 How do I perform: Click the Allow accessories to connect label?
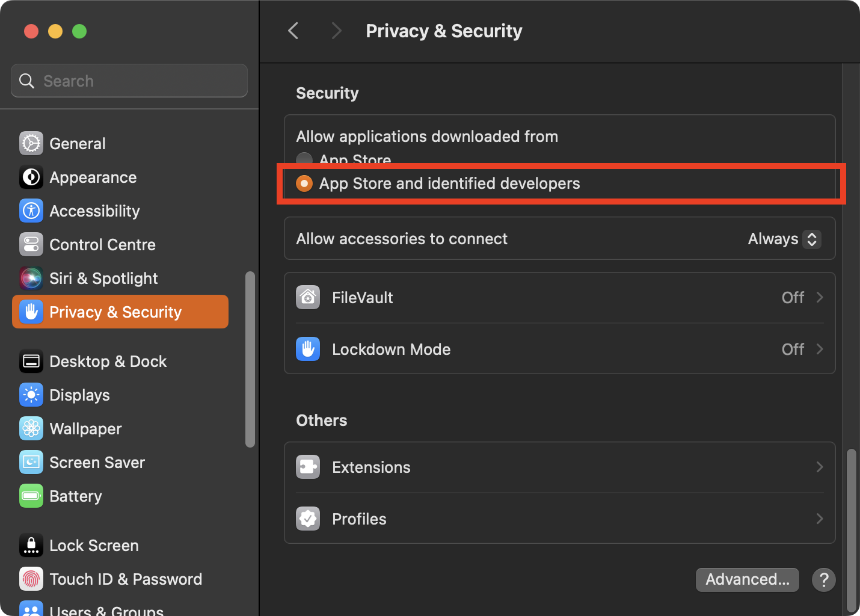click(402, 239)
